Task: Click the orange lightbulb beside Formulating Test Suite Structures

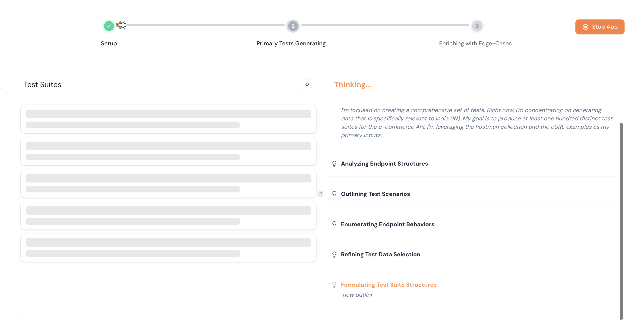Action: tap(334, 285)
